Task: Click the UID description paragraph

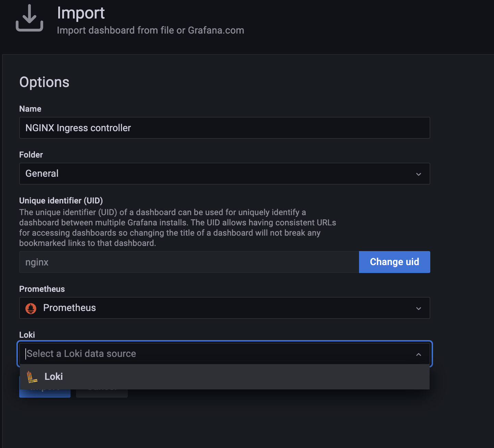Action: coord(177,228)
